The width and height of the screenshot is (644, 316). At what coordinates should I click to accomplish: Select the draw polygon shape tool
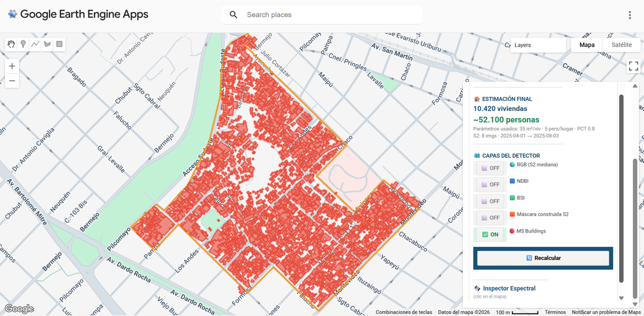point(47,44)
